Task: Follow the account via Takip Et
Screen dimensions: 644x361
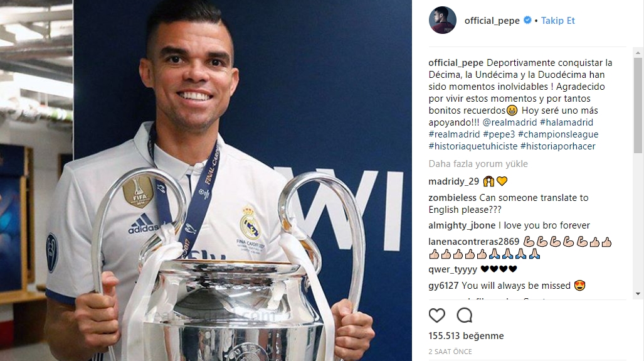Action: 557,21
